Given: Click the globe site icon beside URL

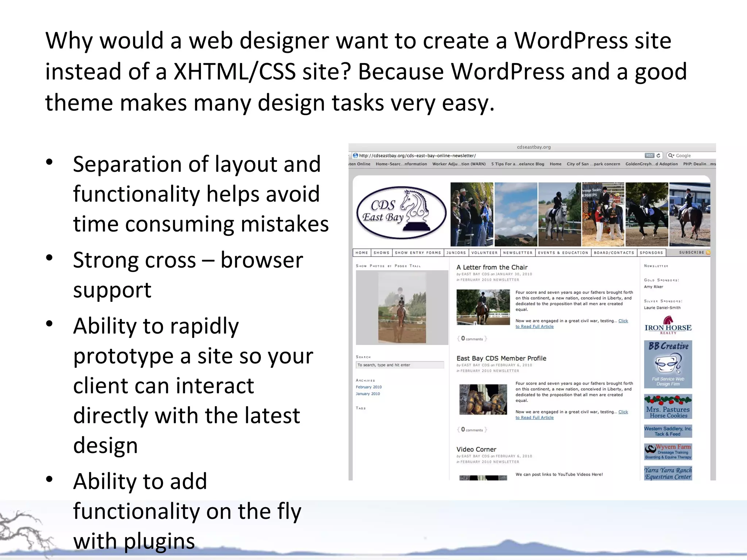Looking at the screenshot, I should pyautogui.click(x=355, y=155).
